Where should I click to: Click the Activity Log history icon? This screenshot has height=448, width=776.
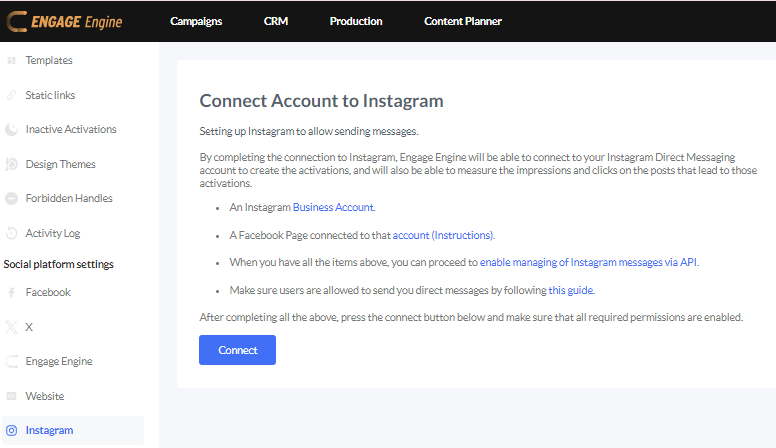tap(12, 234)
